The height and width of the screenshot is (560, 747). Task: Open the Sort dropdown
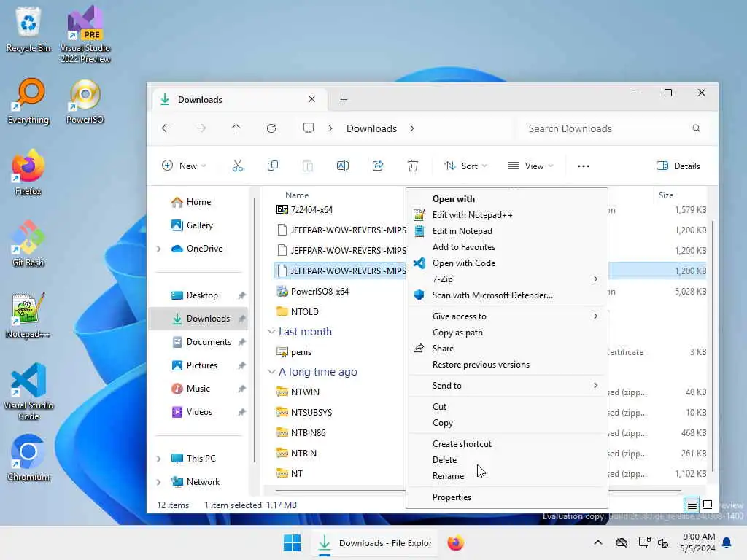pos(465,166)
